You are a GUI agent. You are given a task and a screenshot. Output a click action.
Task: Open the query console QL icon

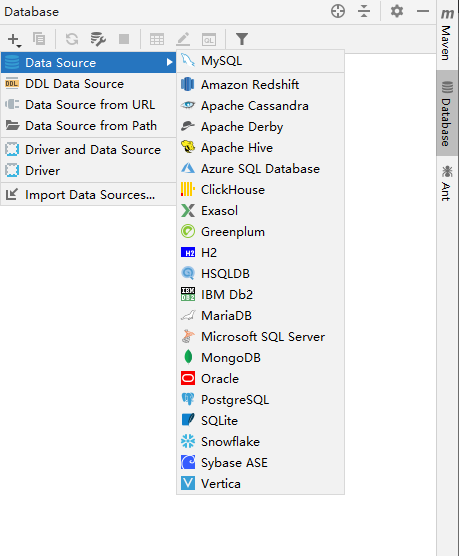point(209,39)
